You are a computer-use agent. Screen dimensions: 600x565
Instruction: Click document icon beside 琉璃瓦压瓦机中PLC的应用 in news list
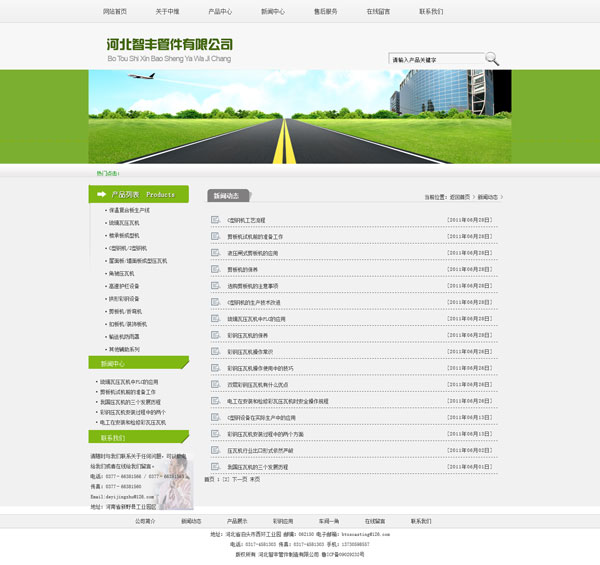click(x=215, y=318)
